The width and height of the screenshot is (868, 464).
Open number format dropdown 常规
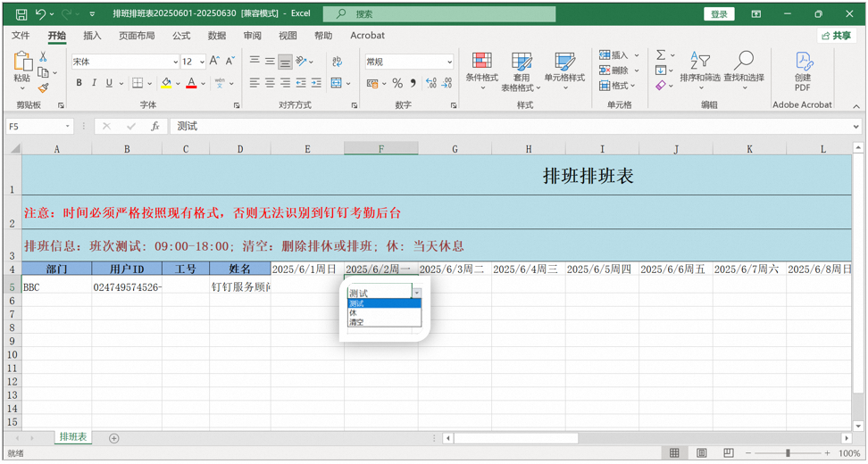(449, 62)
